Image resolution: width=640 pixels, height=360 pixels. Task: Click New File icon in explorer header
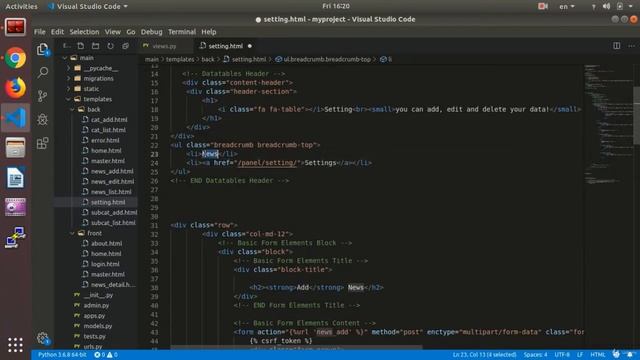81,46
